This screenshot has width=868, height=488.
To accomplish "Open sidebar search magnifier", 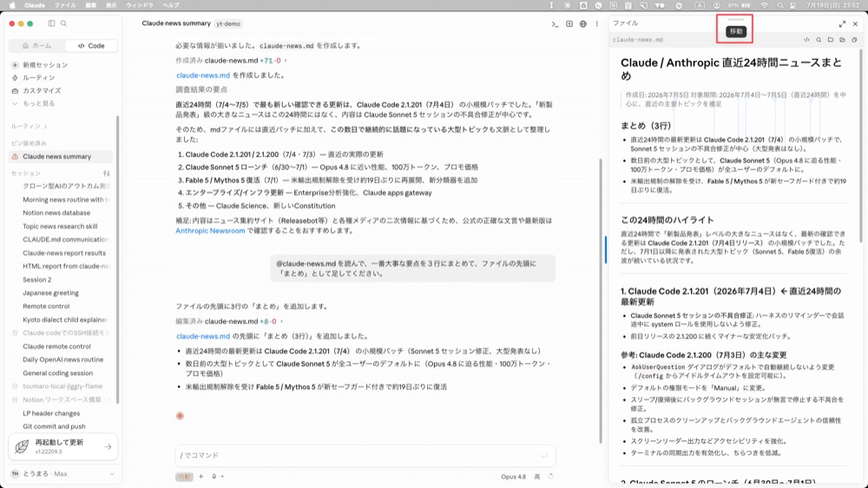I will (x=63, y=23).
